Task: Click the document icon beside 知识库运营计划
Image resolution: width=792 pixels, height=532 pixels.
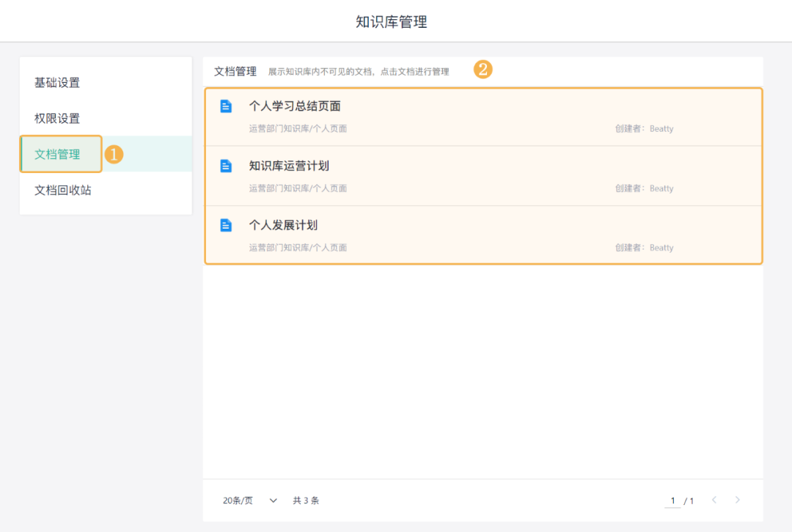Action: coord(225,166)
